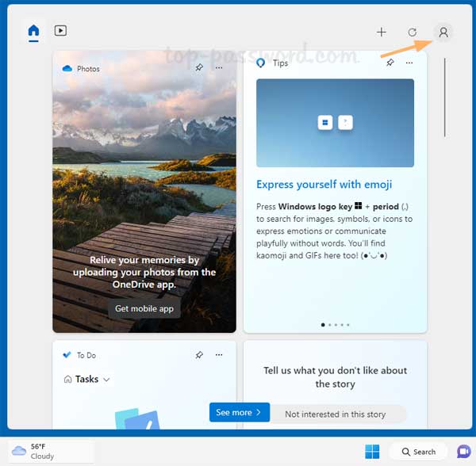Pin the To Do widget

point(199,355)
